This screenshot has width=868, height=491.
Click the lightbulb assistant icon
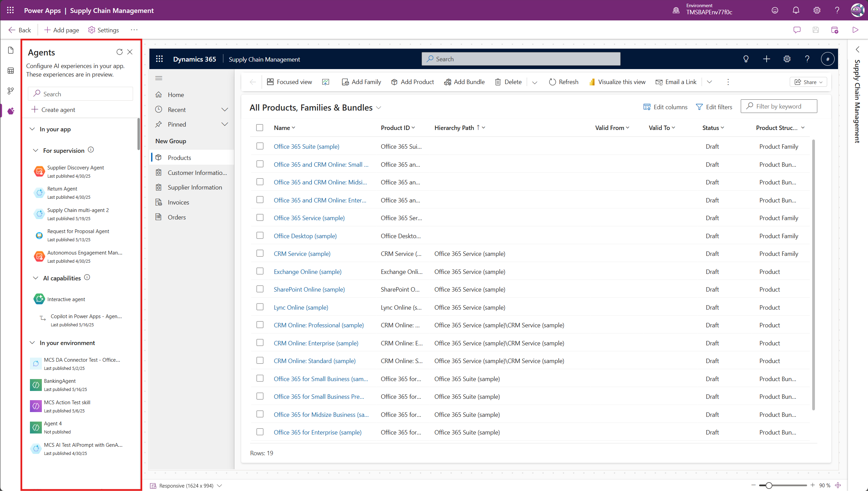coord(746,59)
